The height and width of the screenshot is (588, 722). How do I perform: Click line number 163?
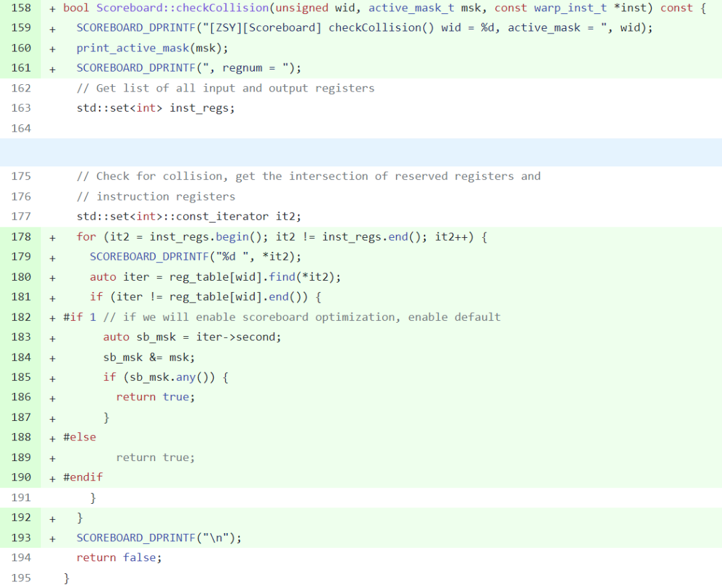tap(21, 108)
